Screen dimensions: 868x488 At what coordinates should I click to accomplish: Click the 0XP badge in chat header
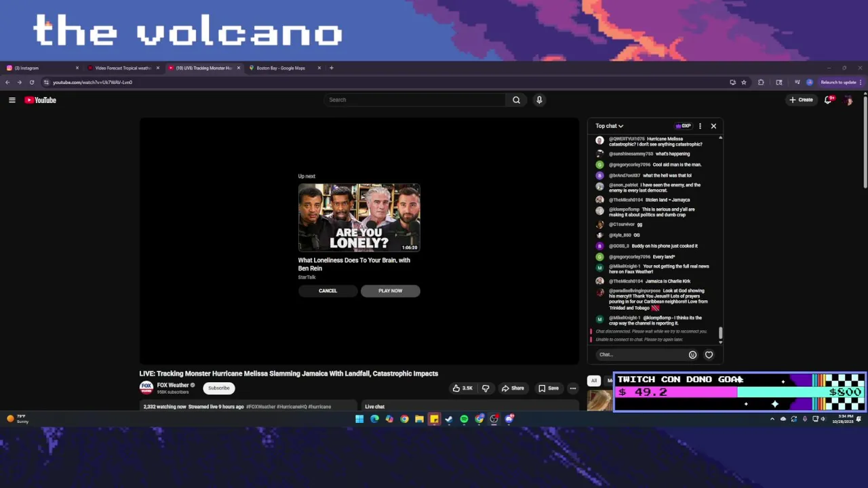tap(684, 126)
